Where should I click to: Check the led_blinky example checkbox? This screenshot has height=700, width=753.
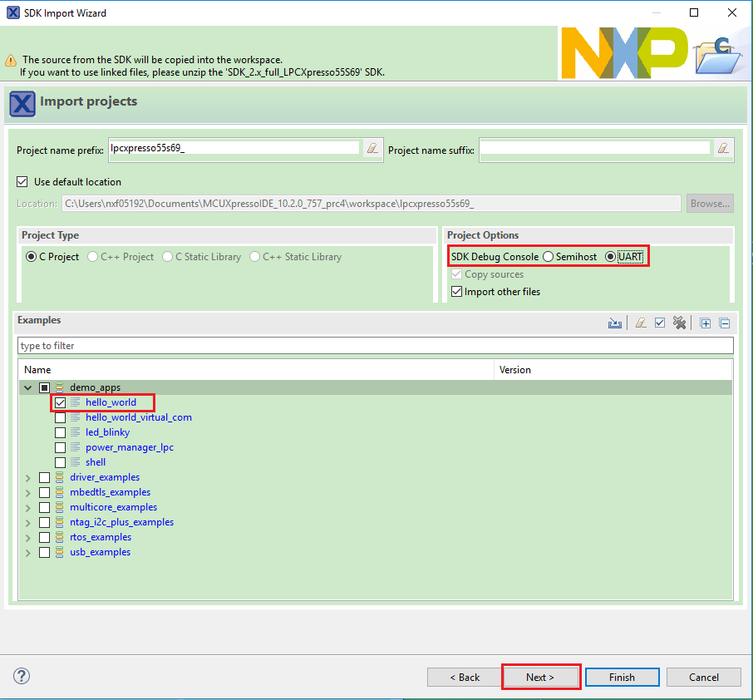[60, 432]
